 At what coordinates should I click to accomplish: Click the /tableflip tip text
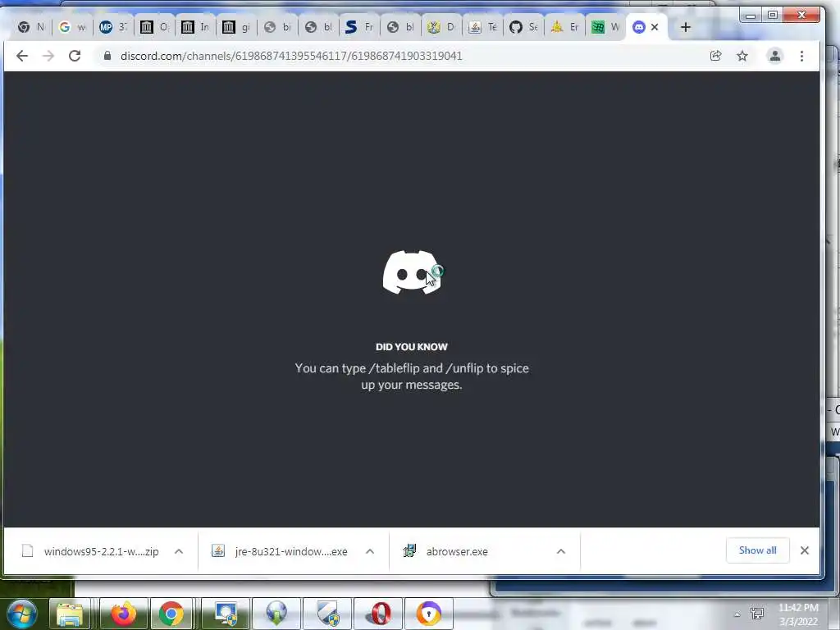(412, 376)
